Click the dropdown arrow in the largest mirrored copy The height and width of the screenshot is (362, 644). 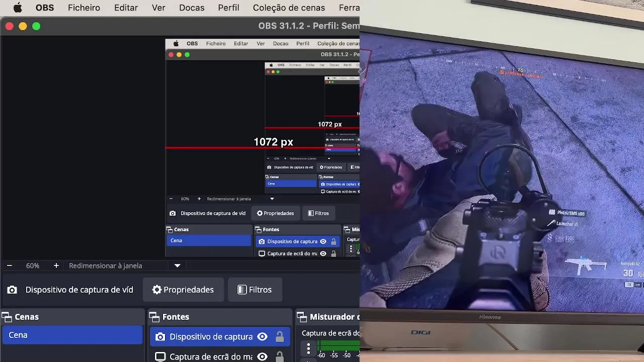pos(272,199)
